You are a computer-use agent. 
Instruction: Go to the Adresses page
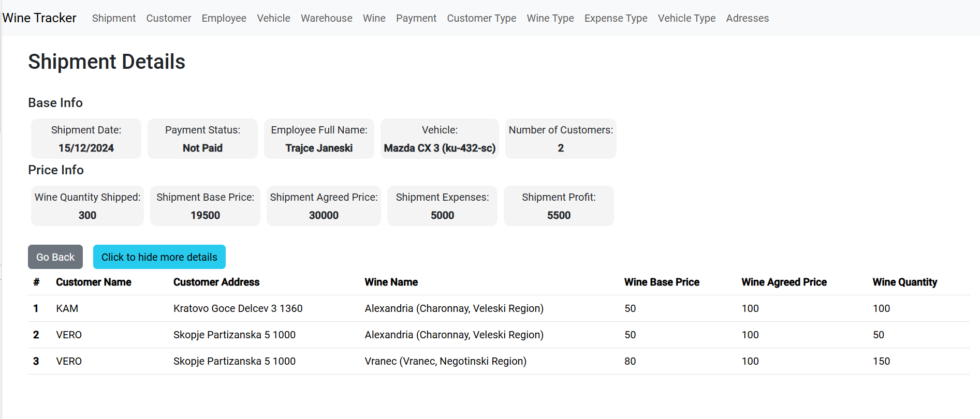coord(747,18)
